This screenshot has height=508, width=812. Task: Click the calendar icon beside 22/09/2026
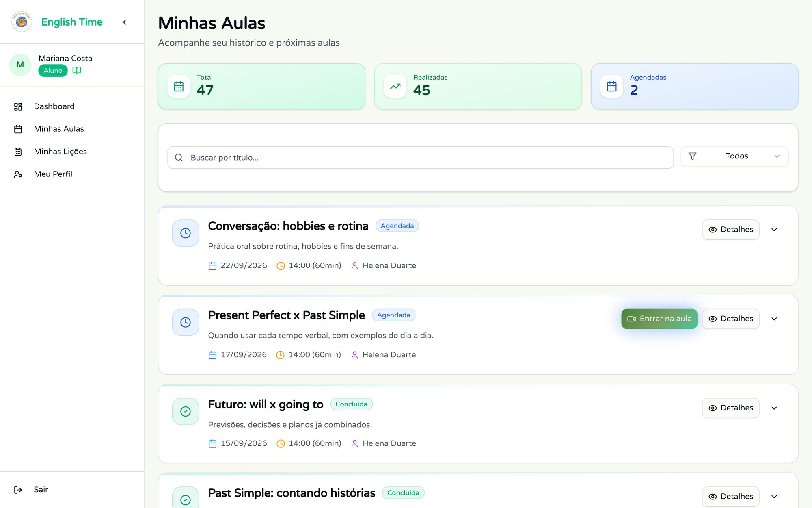(x=212, y=266)
